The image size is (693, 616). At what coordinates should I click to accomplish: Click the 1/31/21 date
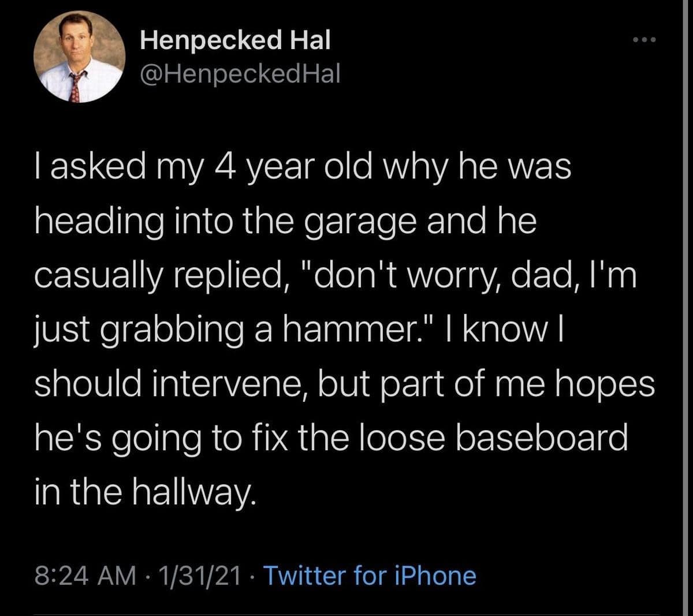[x=202, y=576]
